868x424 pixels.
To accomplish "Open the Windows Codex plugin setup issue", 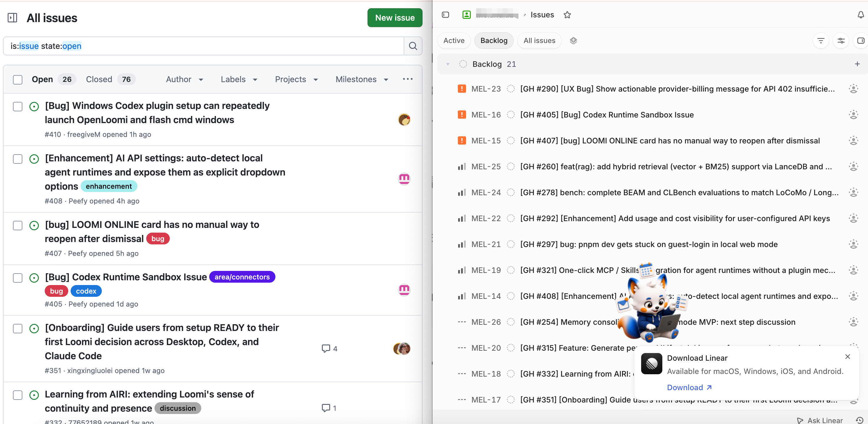I will (157, 113).
